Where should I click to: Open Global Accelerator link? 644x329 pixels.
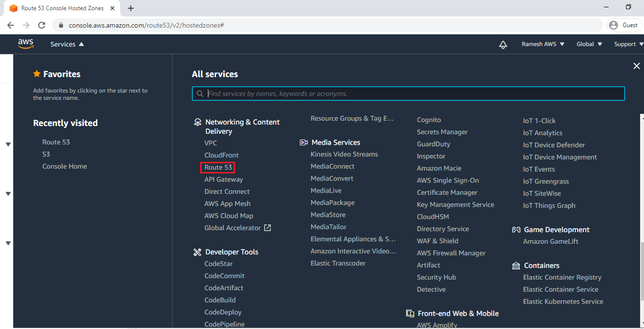pyautogui.click(x=233, y=228)
